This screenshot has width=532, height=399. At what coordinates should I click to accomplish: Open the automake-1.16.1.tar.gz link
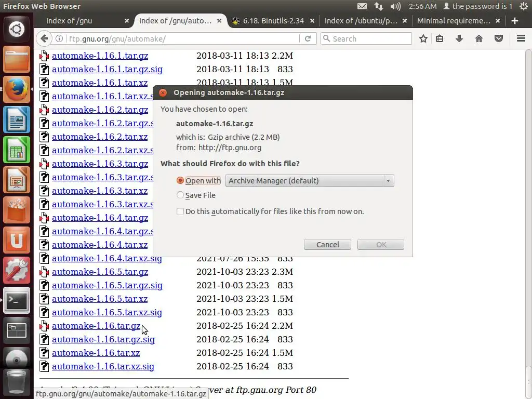[x=100, y=56]
